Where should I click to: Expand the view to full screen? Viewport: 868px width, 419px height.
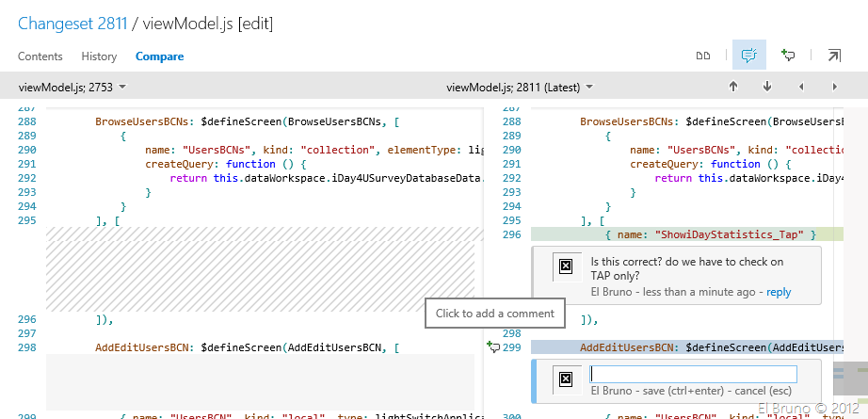point(834,56)
